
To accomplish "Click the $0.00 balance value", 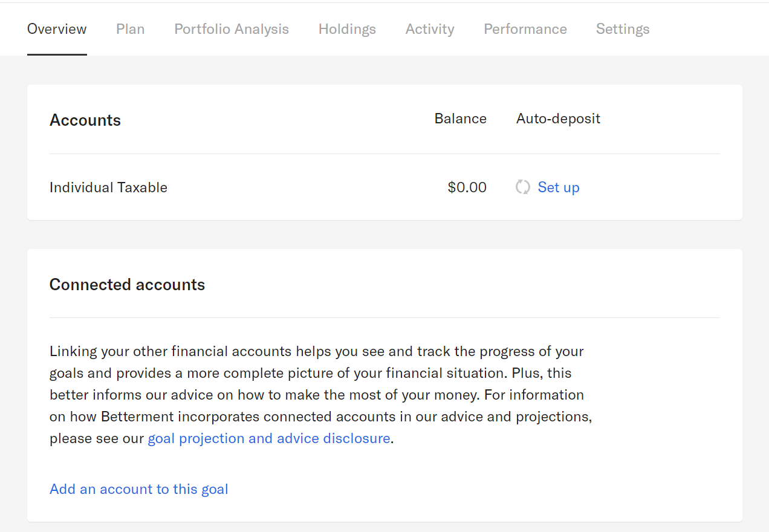I will [x=467, y=187].
